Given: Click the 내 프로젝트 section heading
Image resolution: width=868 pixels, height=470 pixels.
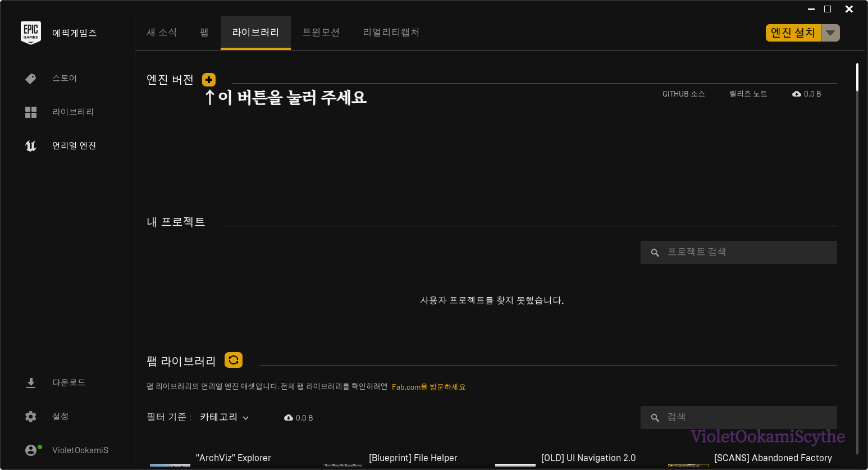Looking at the screenshot, I should [176, 222].
